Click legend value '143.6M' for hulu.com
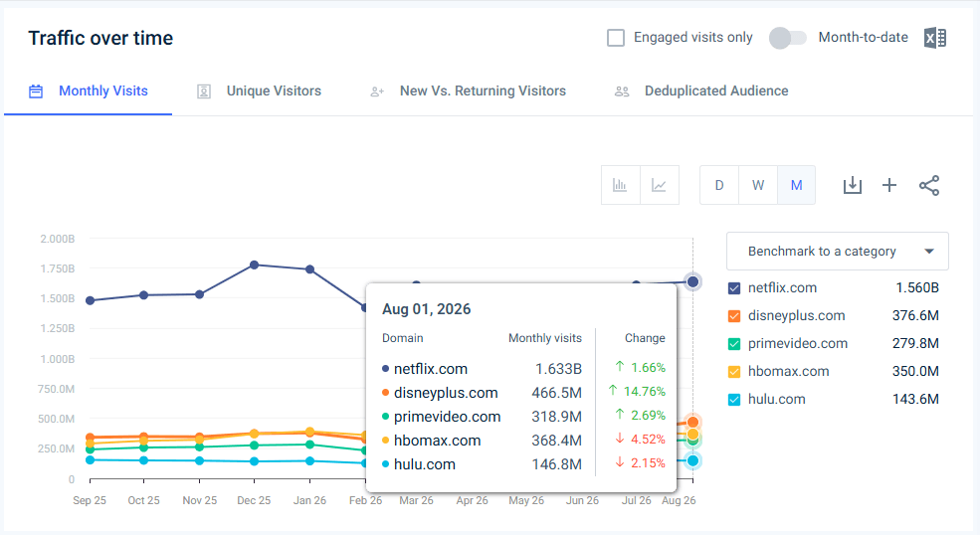 click(x=915, y=399)
